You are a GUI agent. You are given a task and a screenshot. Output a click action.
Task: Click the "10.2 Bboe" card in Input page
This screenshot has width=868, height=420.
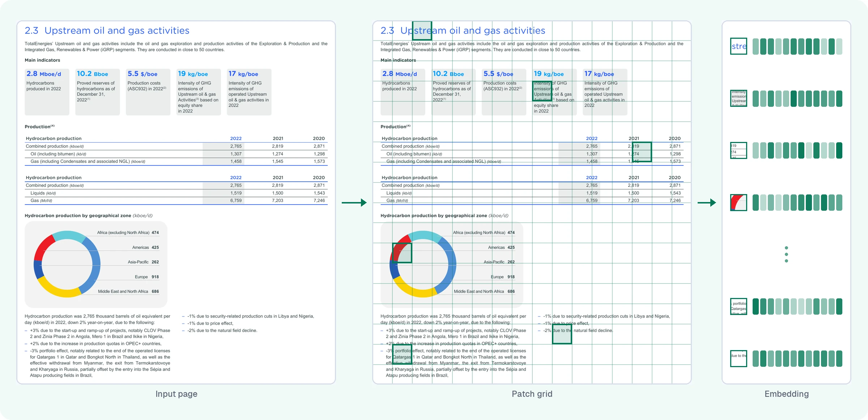(98, 92)
